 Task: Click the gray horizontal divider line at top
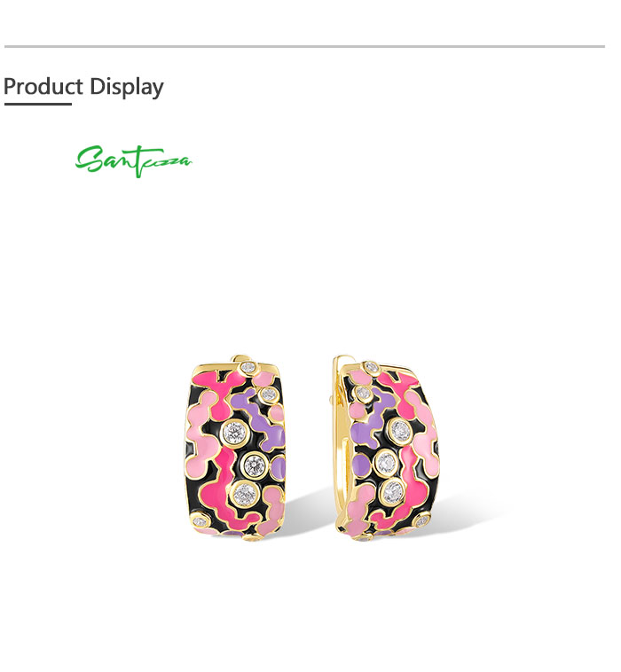(304, 46)
